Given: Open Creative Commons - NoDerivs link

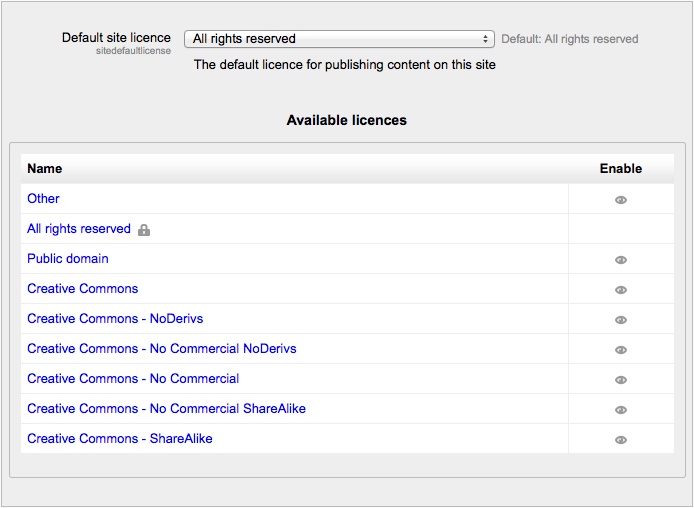Looking at the screenshot, I should tap(115, 319).
